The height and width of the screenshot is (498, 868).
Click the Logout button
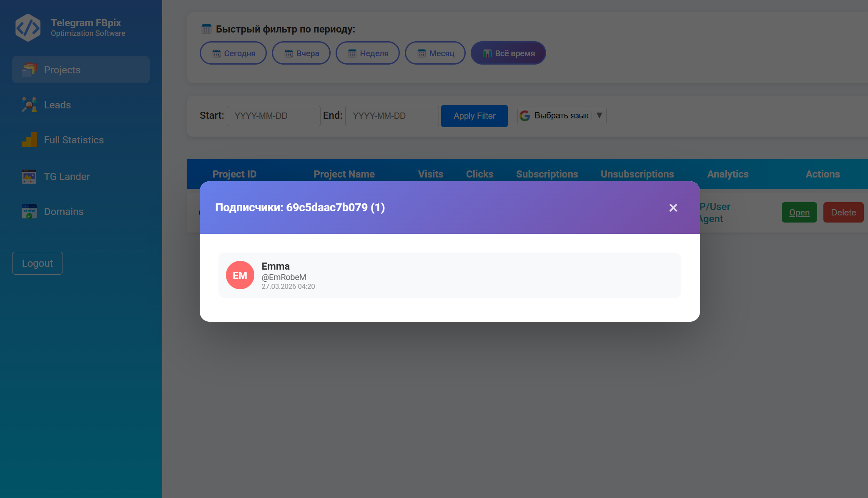click(x=38, y=263)
